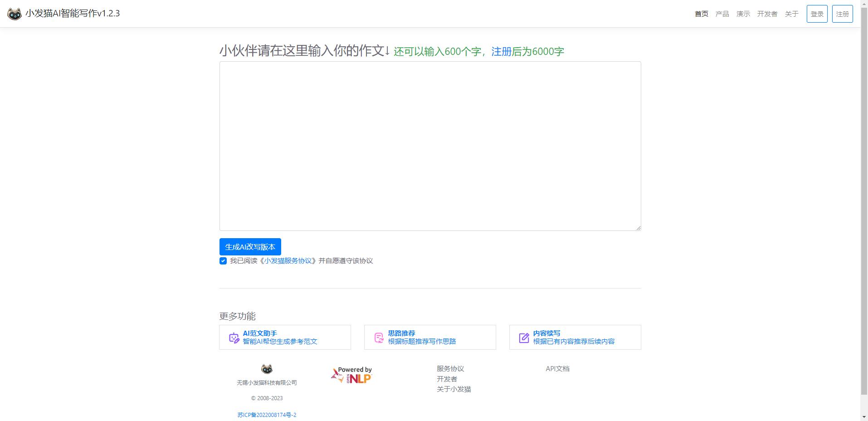This screenshot has height=421, width=868.
Task: Go to the 演示 page
Action: point(743,14)
